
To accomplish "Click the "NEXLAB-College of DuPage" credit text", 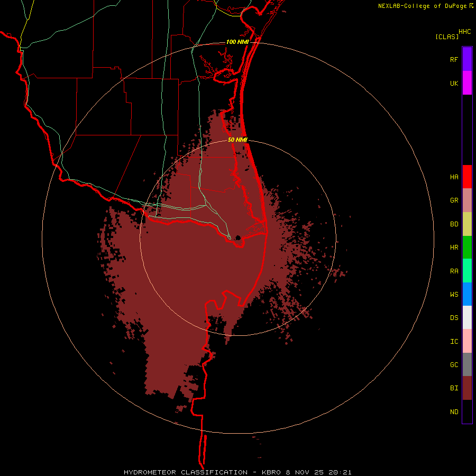I will [423, 6].
